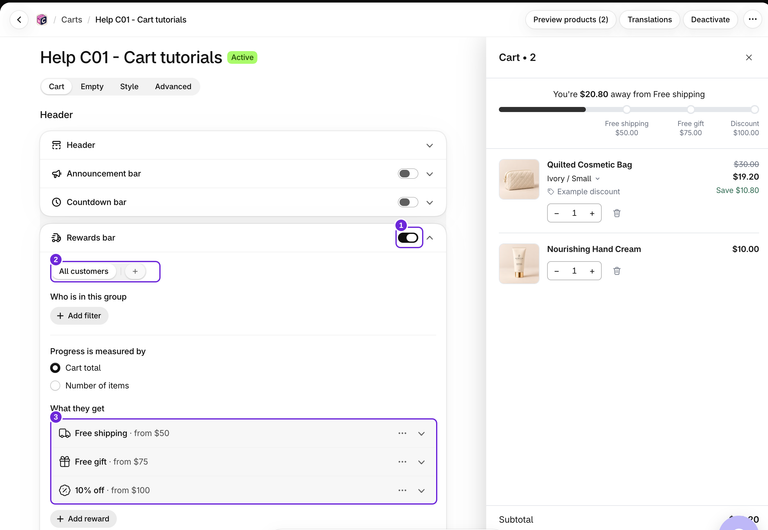Click the Quilted Cosmetic Bag quantity field

[574, 213]
